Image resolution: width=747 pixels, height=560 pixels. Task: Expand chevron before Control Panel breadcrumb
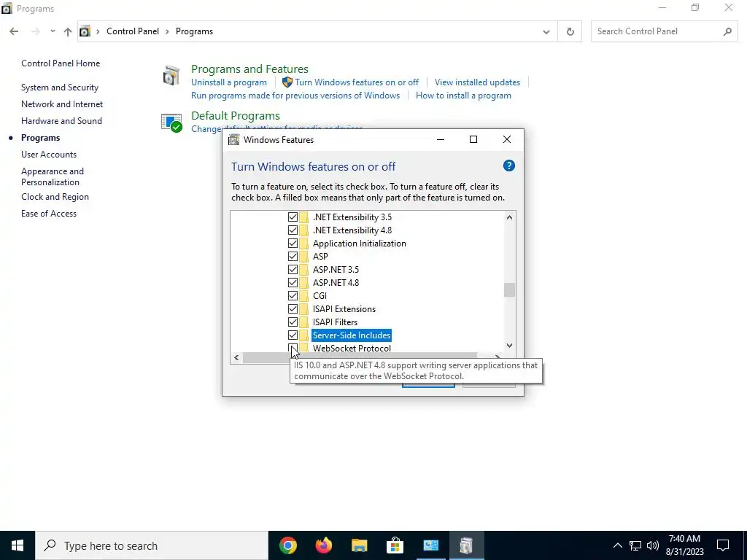click(x=98, y=31)
